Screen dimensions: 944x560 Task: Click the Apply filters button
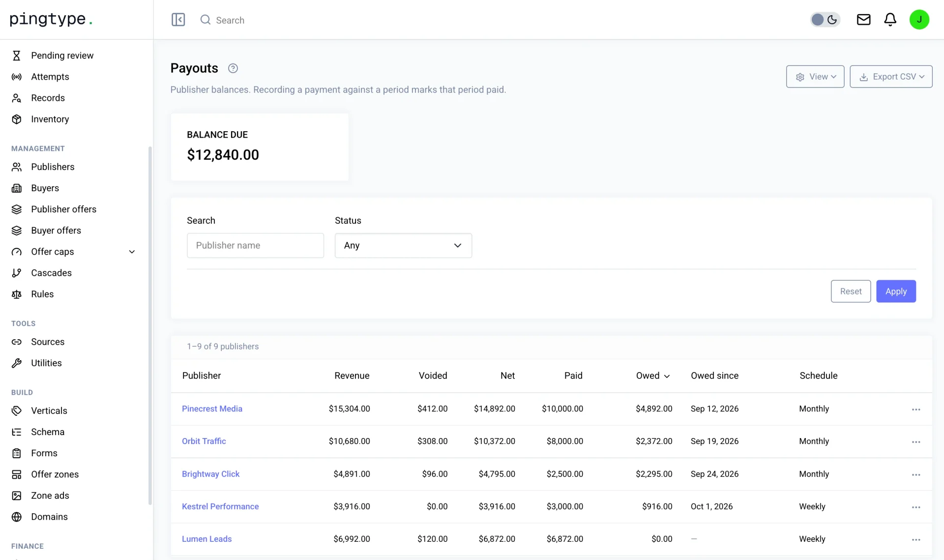[x=896, y=291]
